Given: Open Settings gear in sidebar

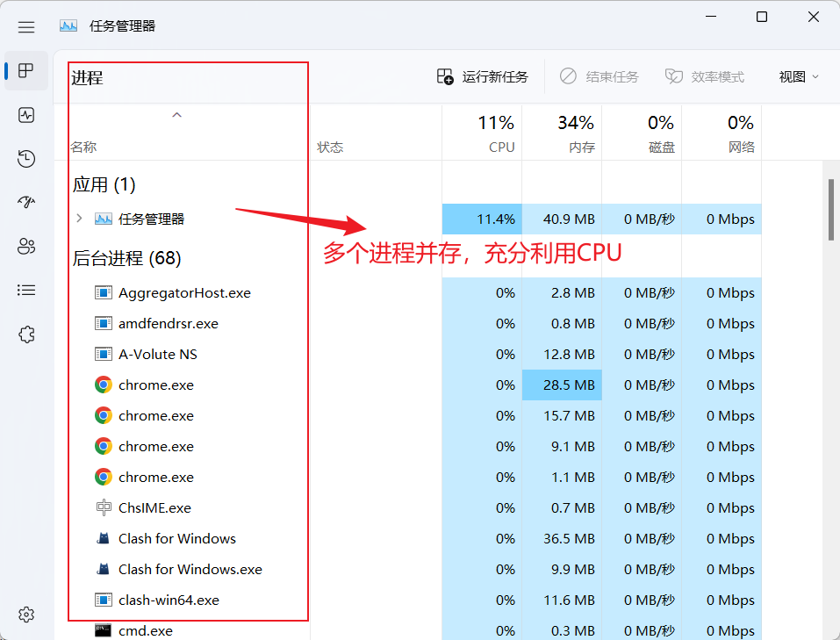Looking at the screenshot, I should [x=26, y=615].
